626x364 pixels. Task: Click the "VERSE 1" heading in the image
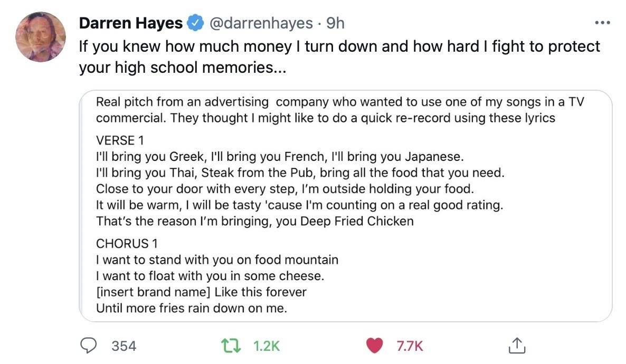[120, 141]
